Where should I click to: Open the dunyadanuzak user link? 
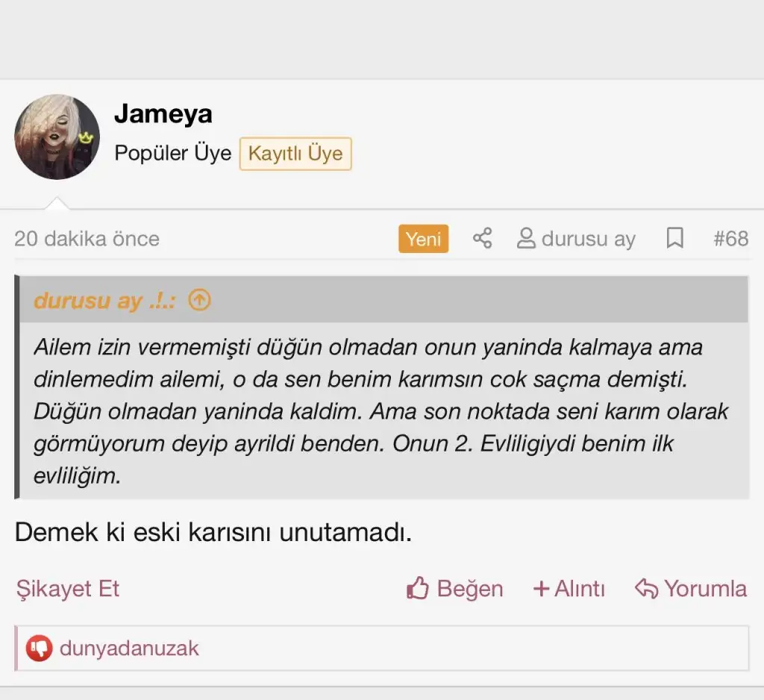(129, 649)
